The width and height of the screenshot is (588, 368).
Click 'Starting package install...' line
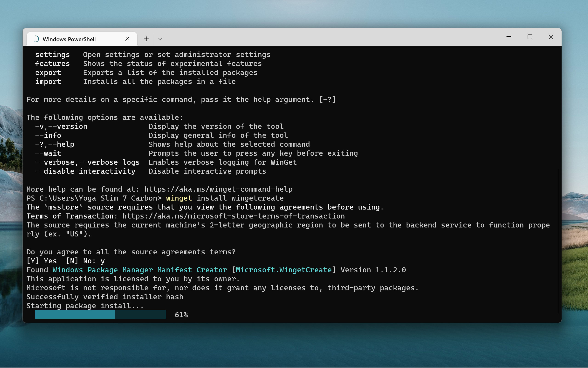click(85, 306)
